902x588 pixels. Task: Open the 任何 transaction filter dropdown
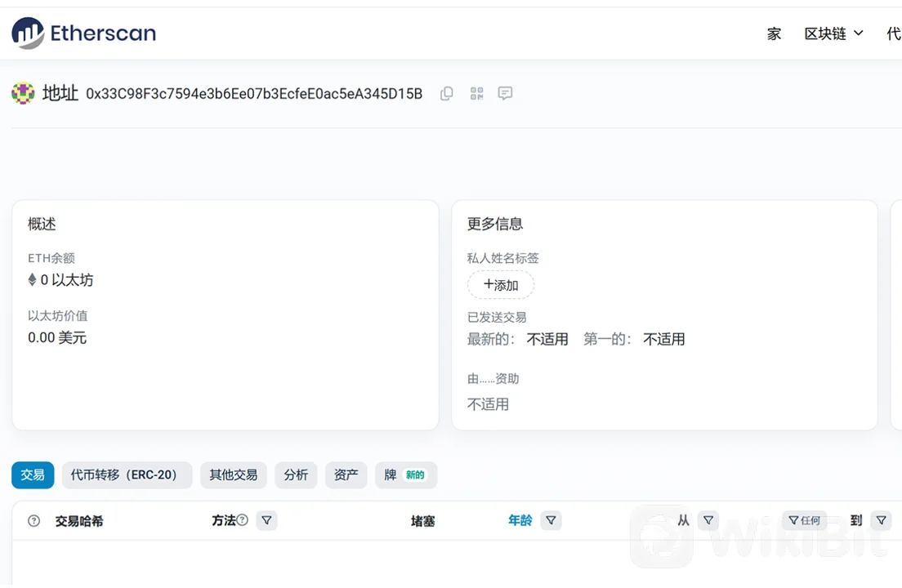(x=804, y=520)
